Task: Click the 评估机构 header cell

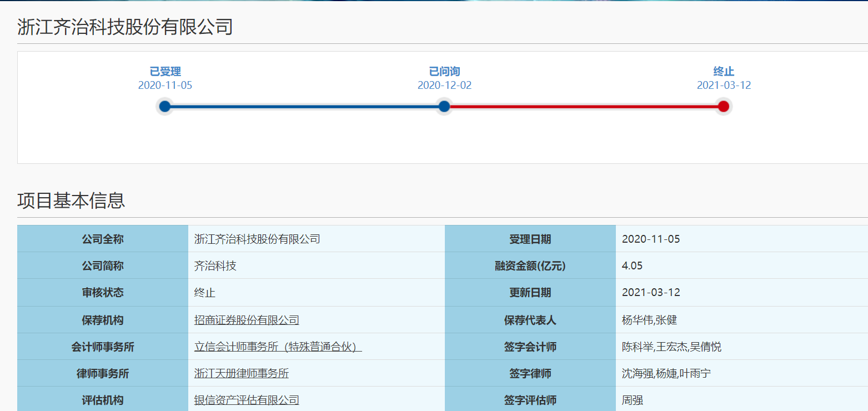Action: point(103,399)
